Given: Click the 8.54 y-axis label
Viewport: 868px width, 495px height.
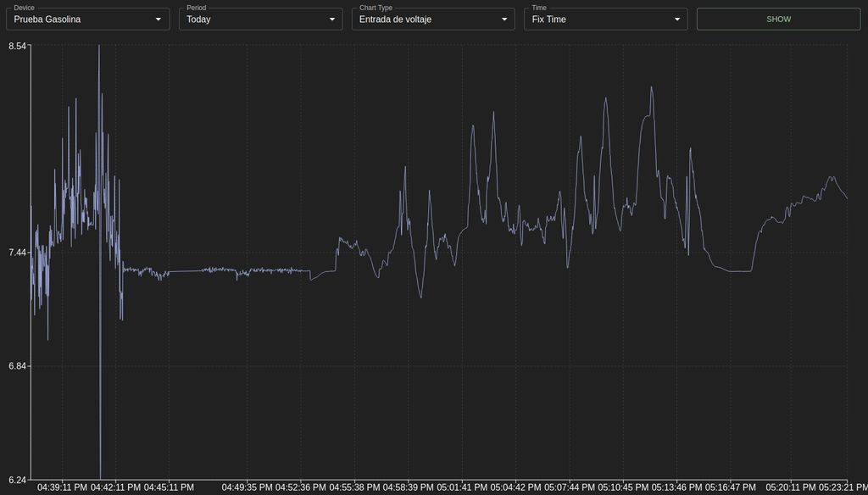Looking at the screenshot, I should pyautogui.click(x=16, y=45).
